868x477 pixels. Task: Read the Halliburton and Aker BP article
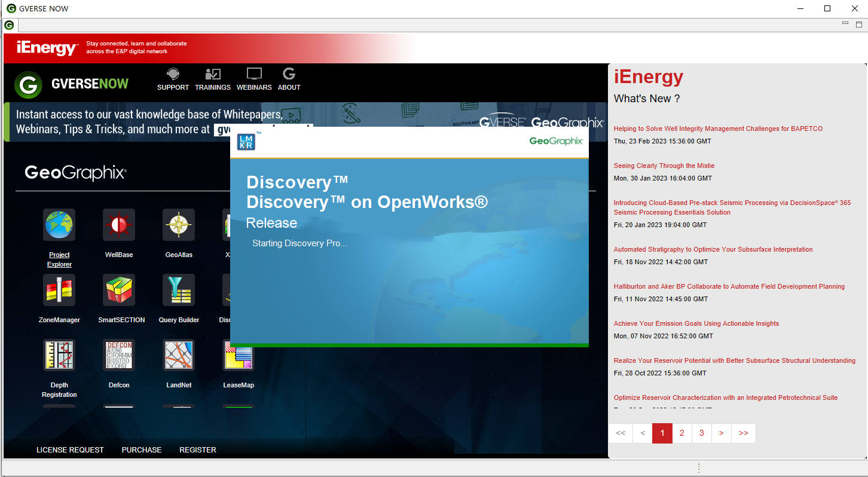[729, 286]
